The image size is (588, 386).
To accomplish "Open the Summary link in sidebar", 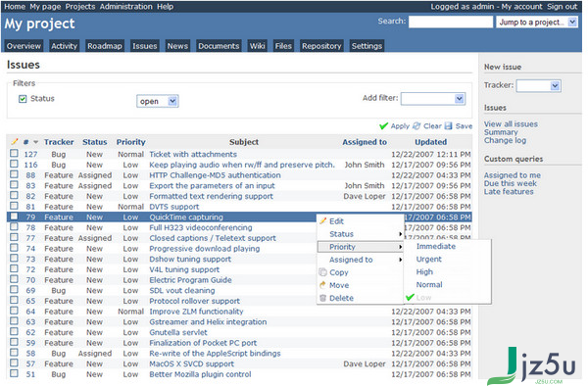I will point(501,132).
